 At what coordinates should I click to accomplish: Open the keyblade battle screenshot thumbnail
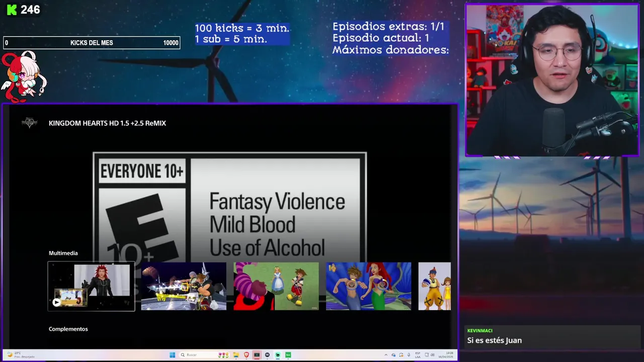tap(184, 286)
